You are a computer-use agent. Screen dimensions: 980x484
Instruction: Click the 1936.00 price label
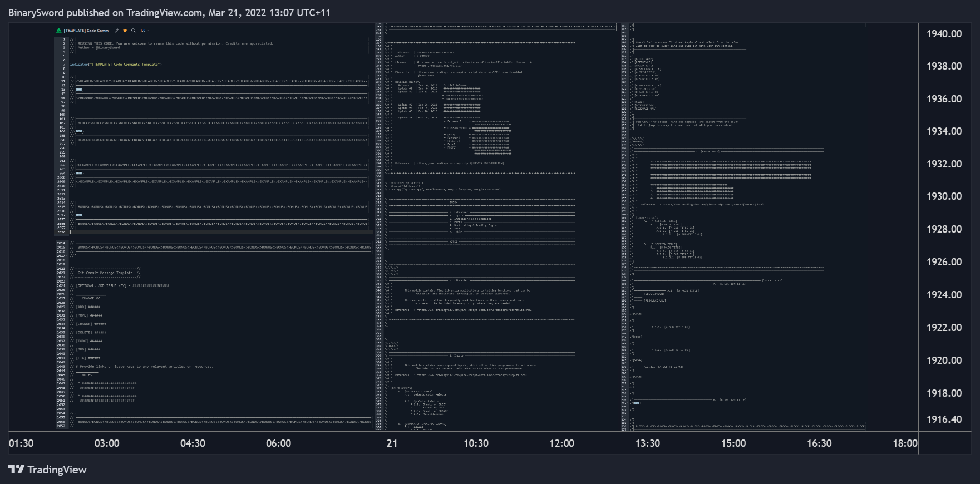pyautogui.click(x=944, y=99)
